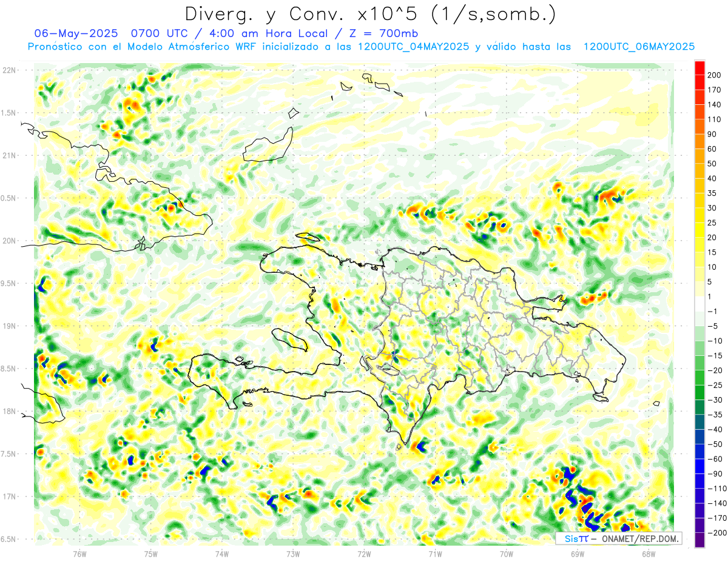728x562 pixels.
Task: Click the positive '35' colorbar label
Action: (712, 193)
